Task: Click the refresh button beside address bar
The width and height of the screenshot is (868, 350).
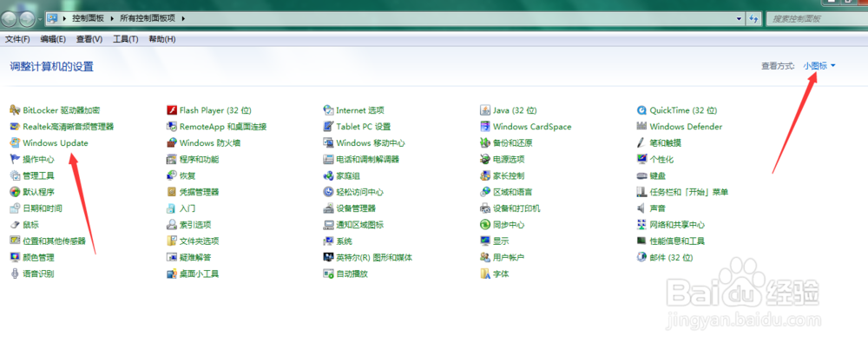Action: pyautogui.click(x=753, y=18)
